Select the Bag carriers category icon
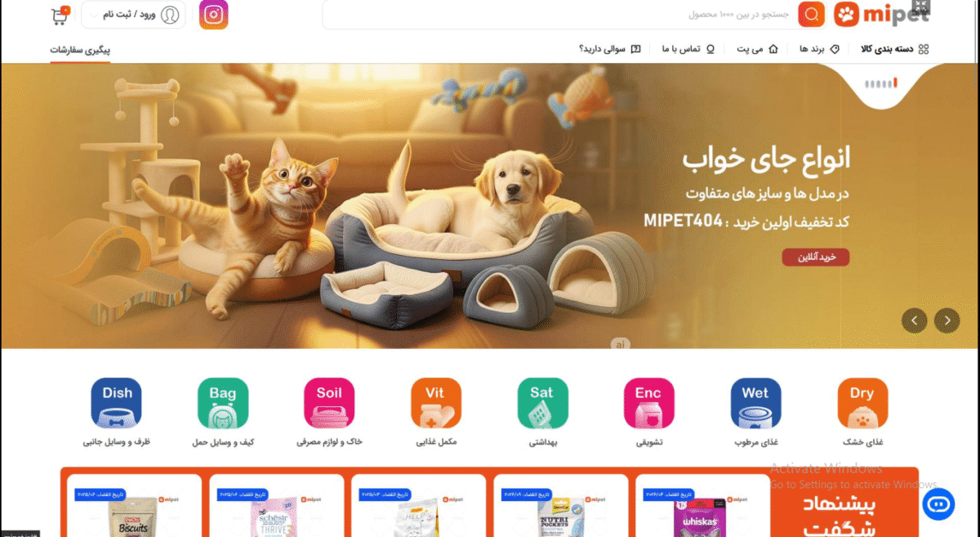Image resolution: width=980 pixels, height=537 pixels. click(223, 403)
